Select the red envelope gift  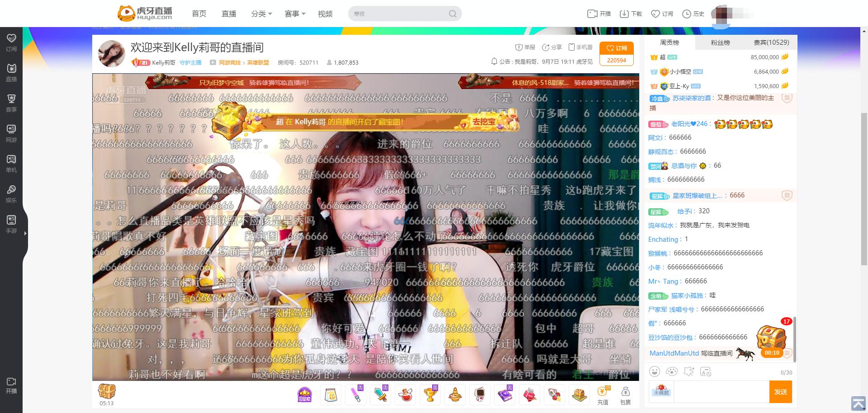529,394
